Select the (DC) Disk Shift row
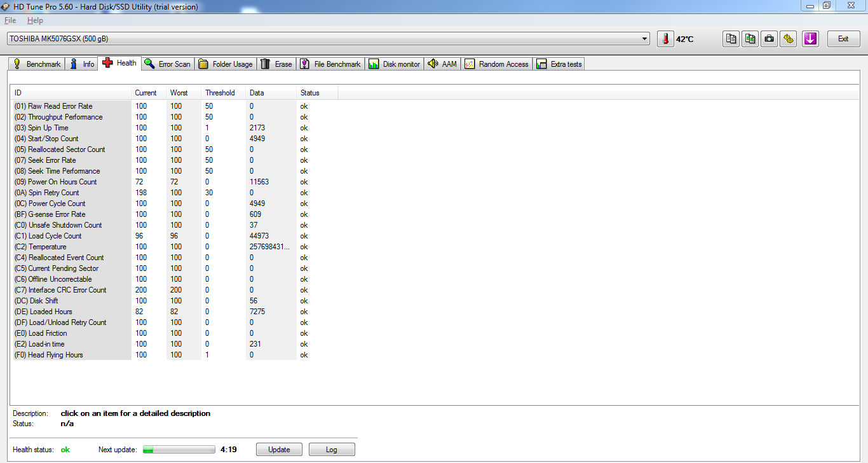The image size is (868, 463). (174, 301)
